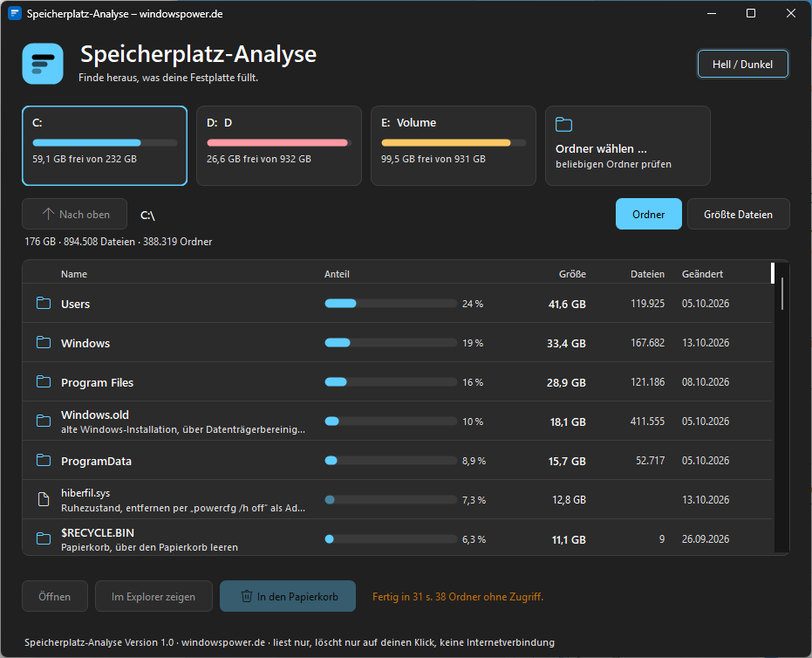Screen dimensions: 812x658
Task: Click the 26,6 GB frei von 932 GB text
Action: 259,159
